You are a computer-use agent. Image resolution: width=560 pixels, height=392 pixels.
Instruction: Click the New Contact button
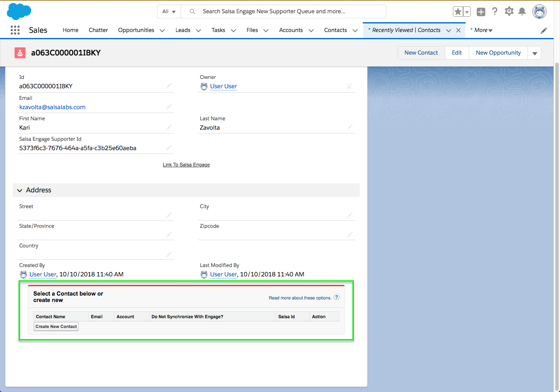(421, 53)
